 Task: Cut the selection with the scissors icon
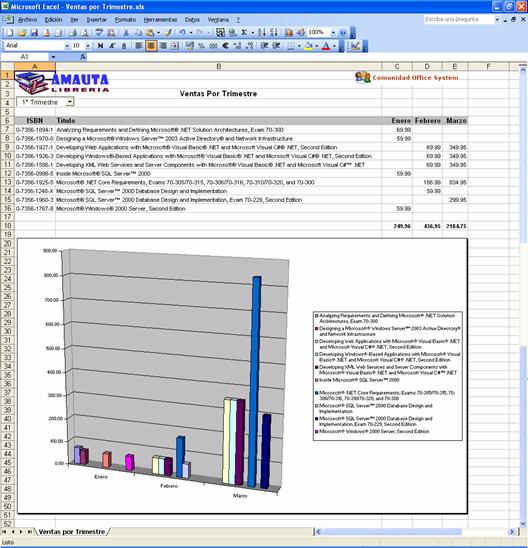[126, 33]
